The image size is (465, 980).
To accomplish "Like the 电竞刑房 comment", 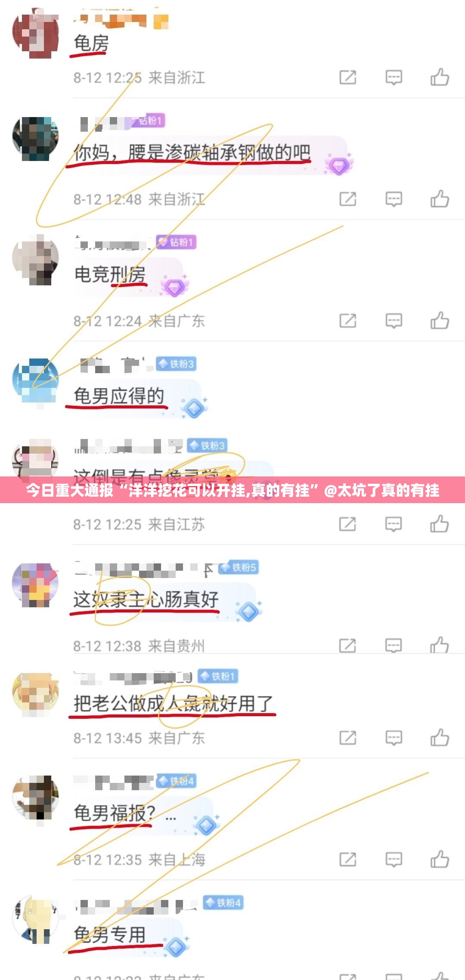I will coord(440,321).
